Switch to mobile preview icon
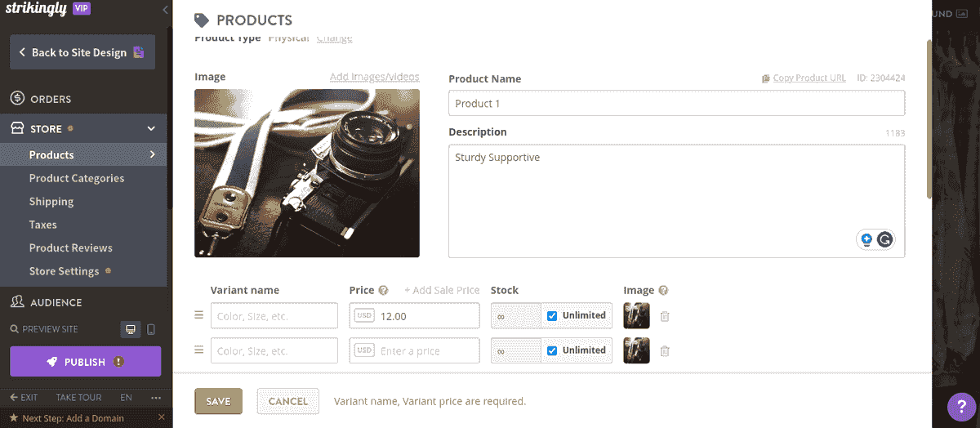Screen dimensions: 980x428 (150, 329)
